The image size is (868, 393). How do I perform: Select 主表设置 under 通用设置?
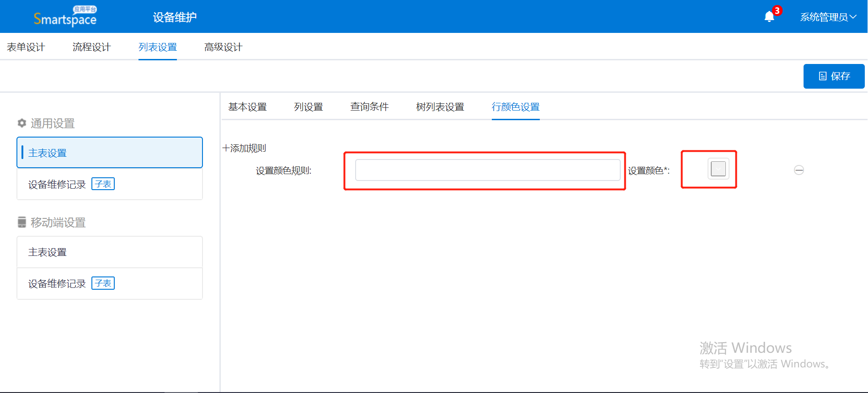pyautogui.click(x=110, y=153)
